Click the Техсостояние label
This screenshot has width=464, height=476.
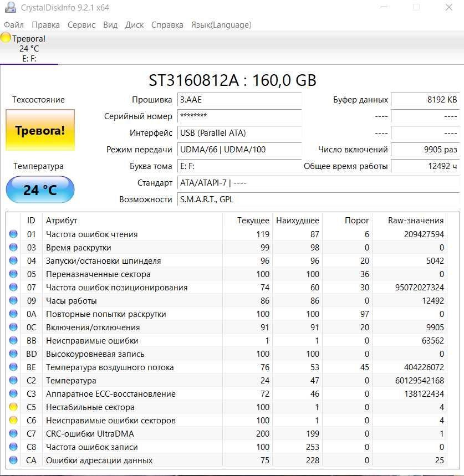click(39, 100)
